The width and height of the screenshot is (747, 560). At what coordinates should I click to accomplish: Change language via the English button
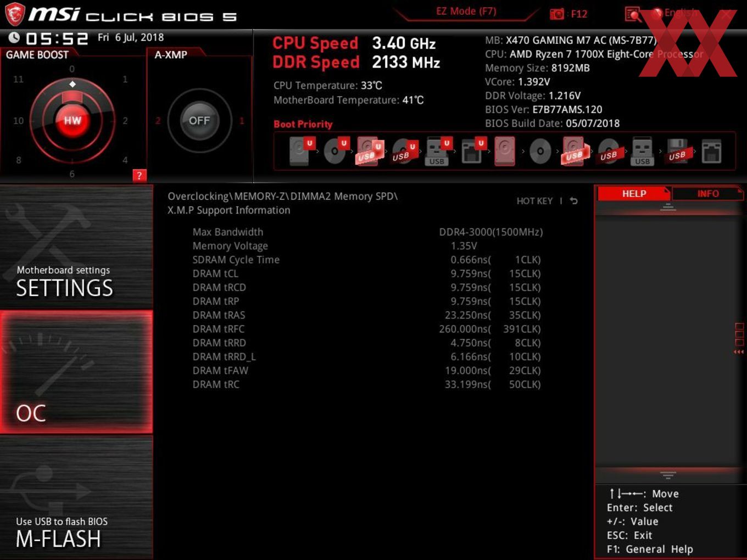pyautogui.click(x=674, y=13)
